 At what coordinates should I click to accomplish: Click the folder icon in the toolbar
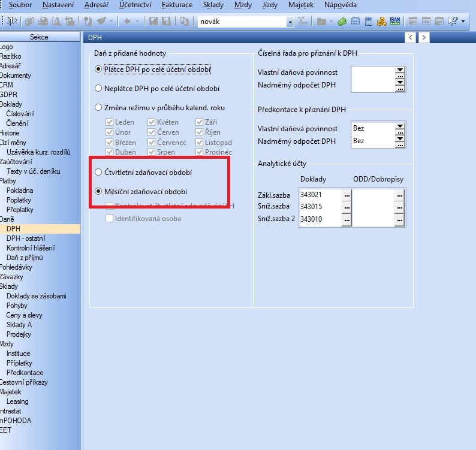click(321, 22)
